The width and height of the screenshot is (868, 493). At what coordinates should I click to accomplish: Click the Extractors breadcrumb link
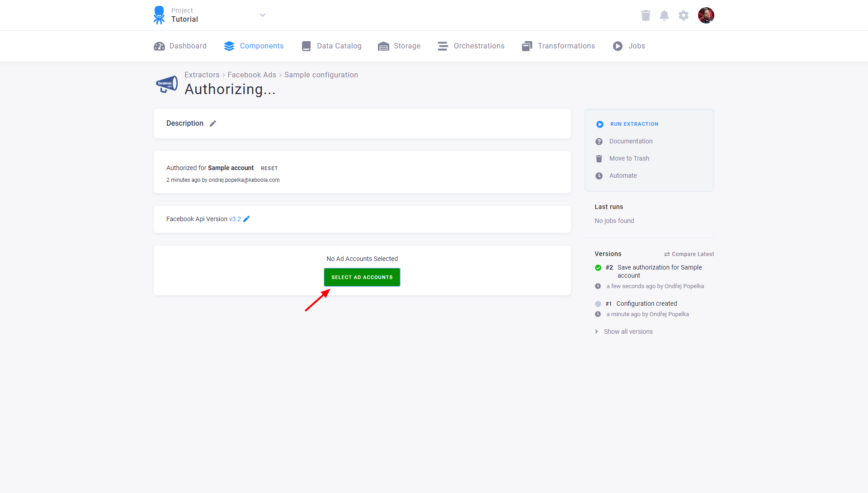pos(202,75)
